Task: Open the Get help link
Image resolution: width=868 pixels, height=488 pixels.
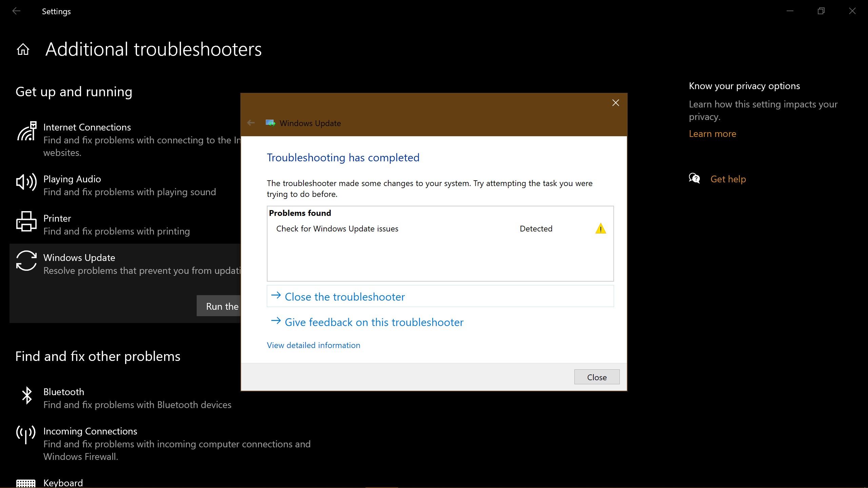Action: 728,179
